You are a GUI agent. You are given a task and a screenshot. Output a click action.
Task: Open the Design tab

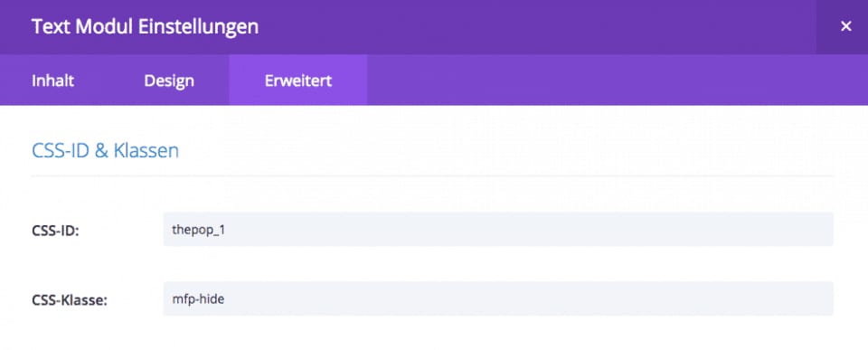(169, 80)
